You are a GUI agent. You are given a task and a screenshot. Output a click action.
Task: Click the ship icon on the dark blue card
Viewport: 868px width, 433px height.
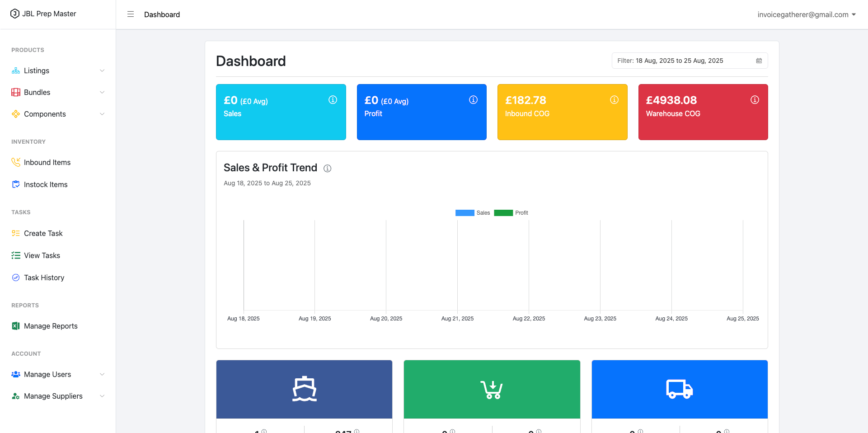click(x=304, y=389)
